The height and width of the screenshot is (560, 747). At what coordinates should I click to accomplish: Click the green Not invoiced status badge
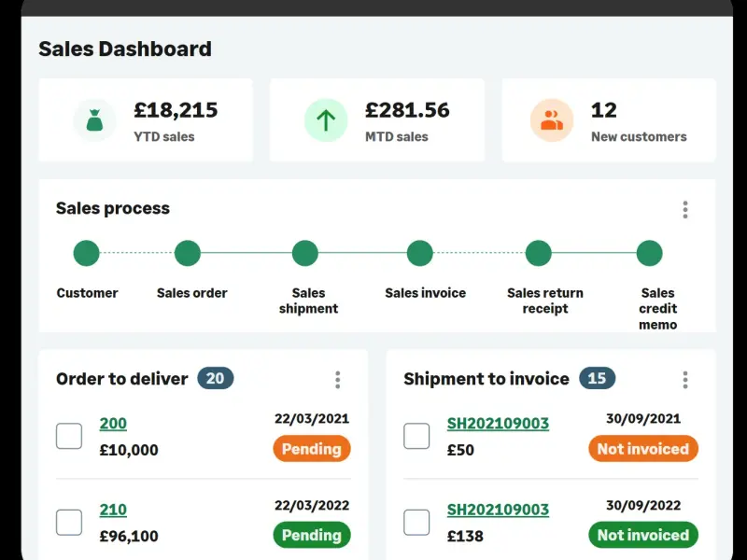pos(642,535)
